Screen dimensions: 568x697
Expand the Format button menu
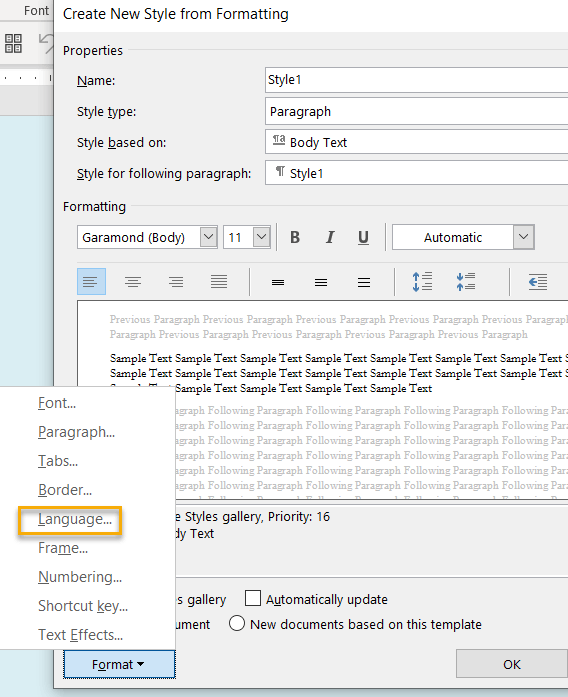click(119, 664)
